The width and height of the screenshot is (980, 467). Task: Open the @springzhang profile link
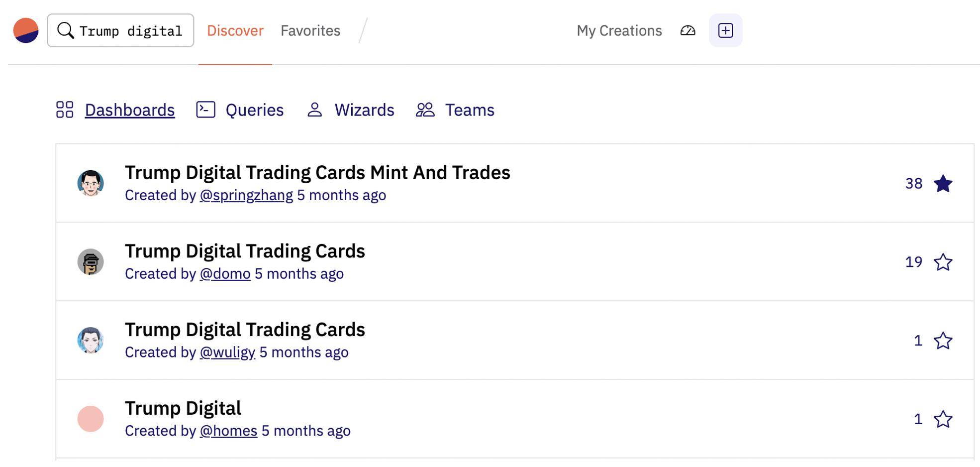(246, 195)
